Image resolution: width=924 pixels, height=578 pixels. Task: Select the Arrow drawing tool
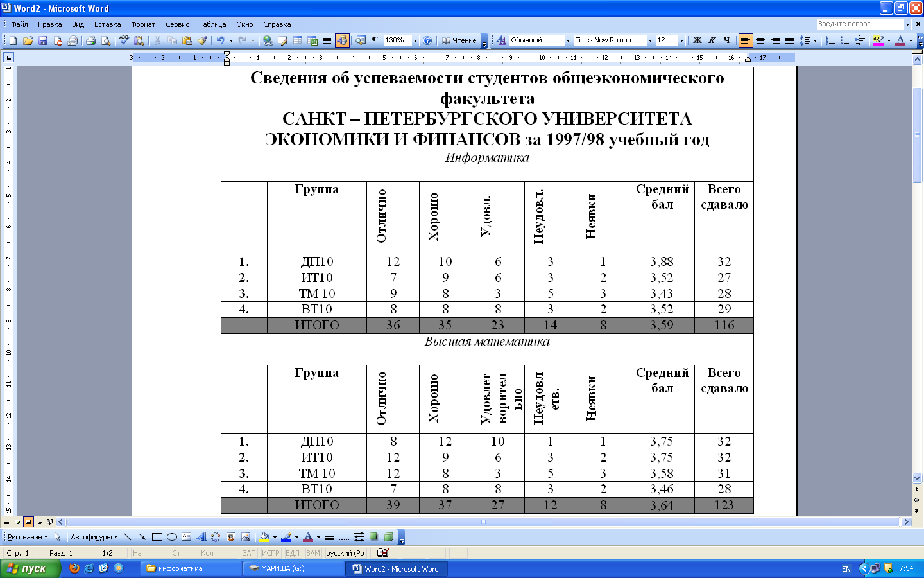point(142,537)
